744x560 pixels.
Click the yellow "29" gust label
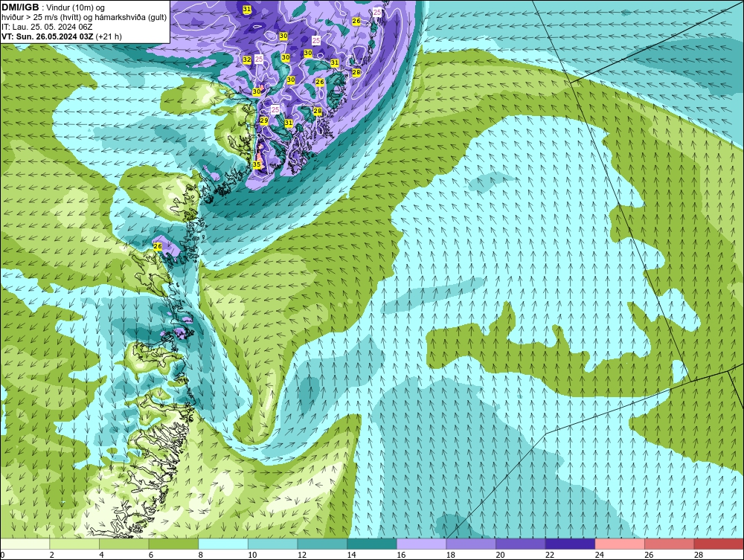click(x=264, y=120)
